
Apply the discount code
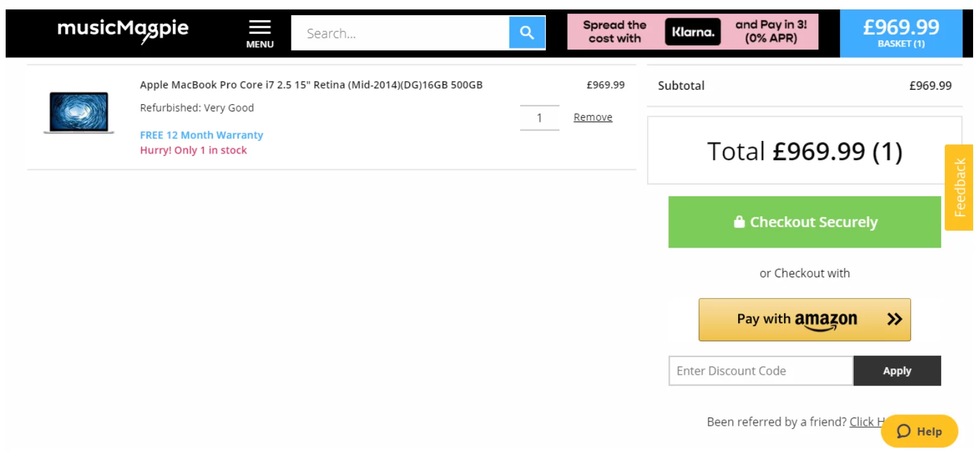click(x=897, y=371)
